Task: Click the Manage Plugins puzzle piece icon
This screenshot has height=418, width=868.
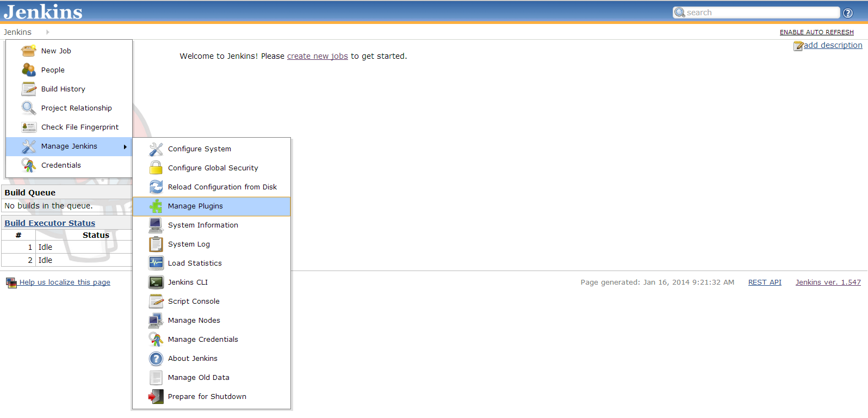Action: point(156,206)
